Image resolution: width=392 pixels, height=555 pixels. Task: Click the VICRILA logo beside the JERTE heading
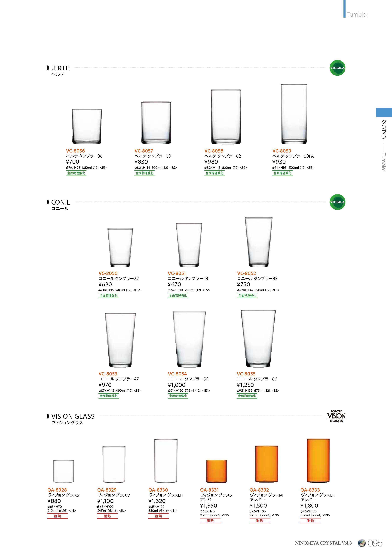337,68
